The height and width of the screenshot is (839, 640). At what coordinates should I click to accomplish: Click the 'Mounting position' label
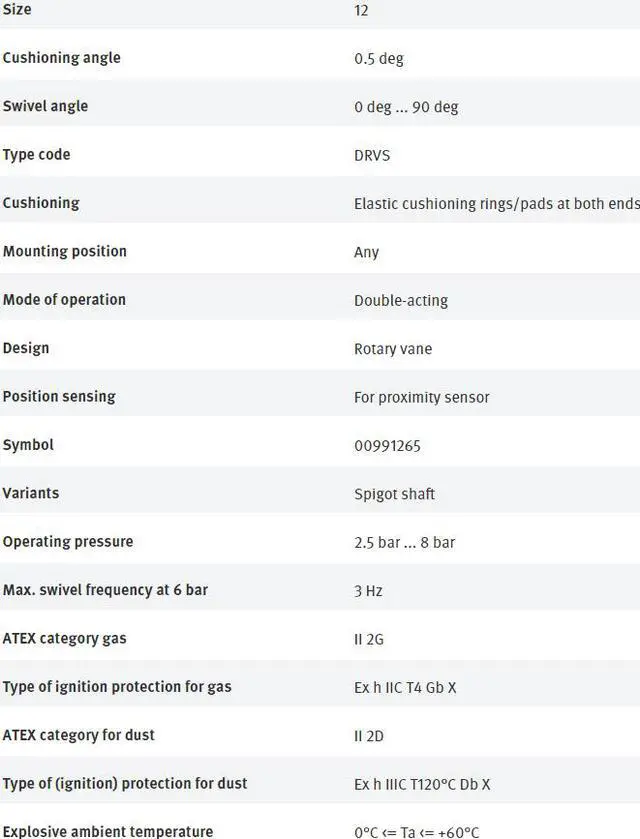(65, 251)
